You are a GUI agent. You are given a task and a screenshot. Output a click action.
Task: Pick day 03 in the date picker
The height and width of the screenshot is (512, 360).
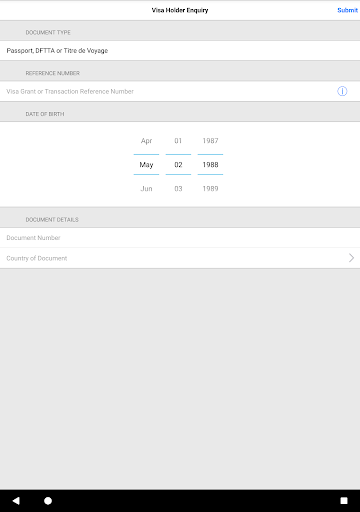tap(178, 189)
